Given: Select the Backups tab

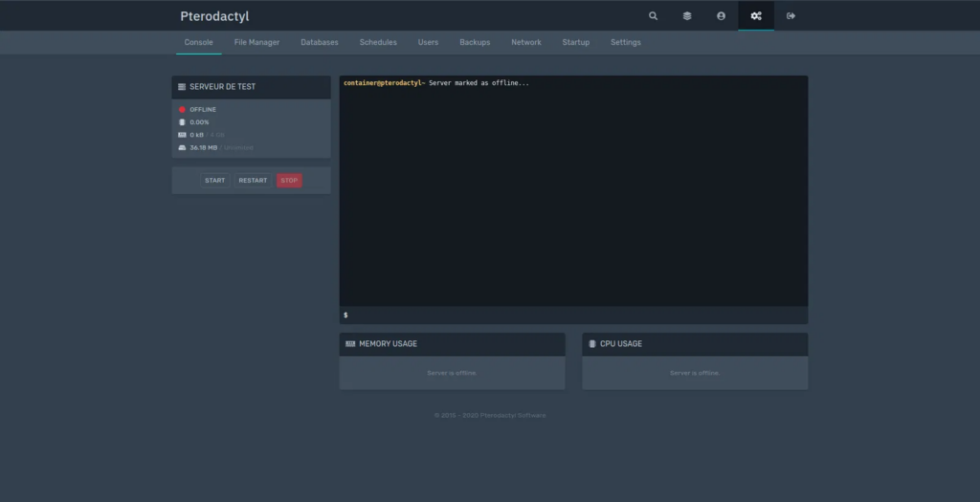Looking at the screenshot, I should click(475, 43).
